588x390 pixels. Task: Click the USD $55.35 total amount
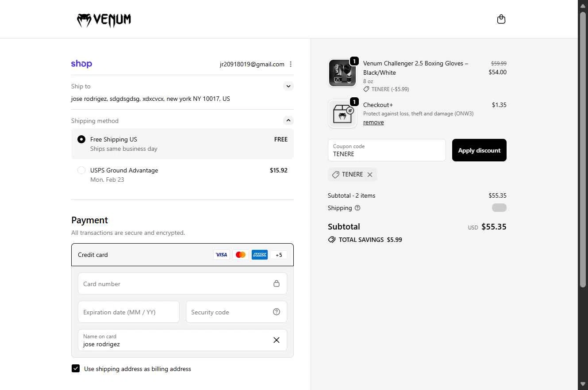[487, 227]
